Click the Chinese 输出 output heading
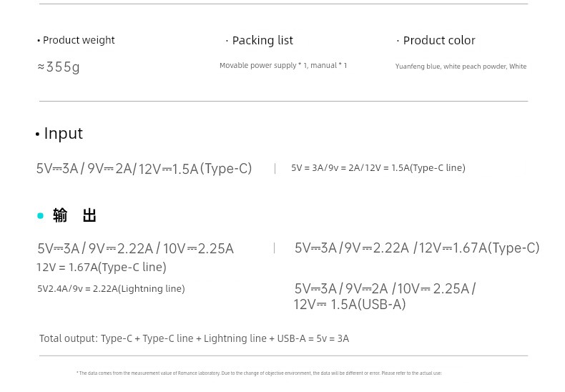The width and height of the screenshot is (565, 392). [74, 215]
